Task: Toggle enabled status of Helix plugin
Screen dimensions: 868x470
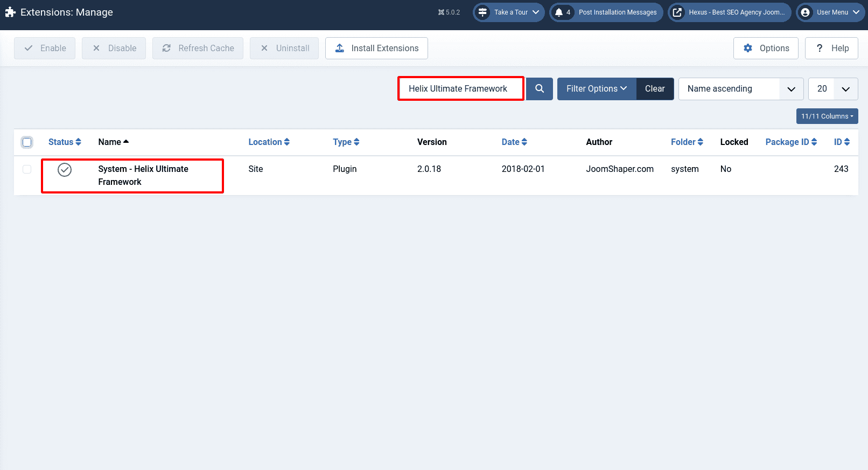Action: point(65,170)
